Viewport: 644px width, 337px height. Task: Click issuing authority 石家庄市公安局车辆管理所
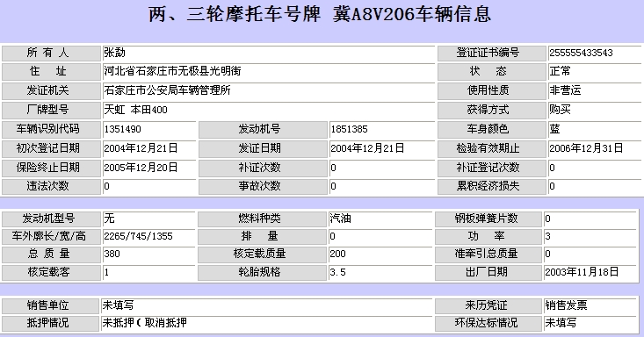pyautogui.click(x=167, y=90)
